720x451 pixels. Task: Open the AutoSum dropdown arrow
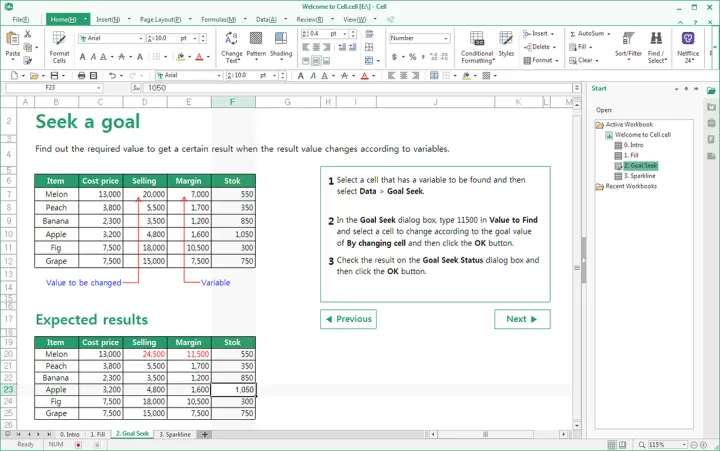[609, 33]
